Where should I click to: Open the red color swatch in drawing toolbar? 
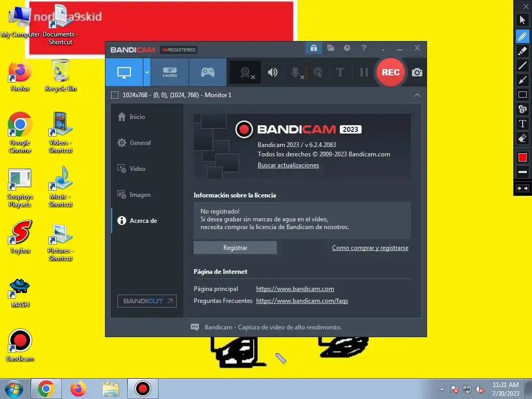pyautogui.click(x=523, y=157)
